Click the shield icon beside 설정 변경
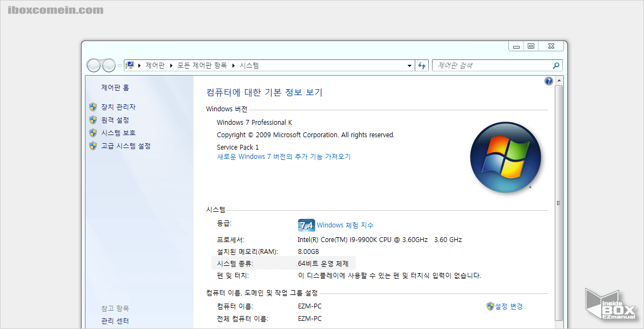The height and width of the screenshot is (329, 644). click(490, 306)
